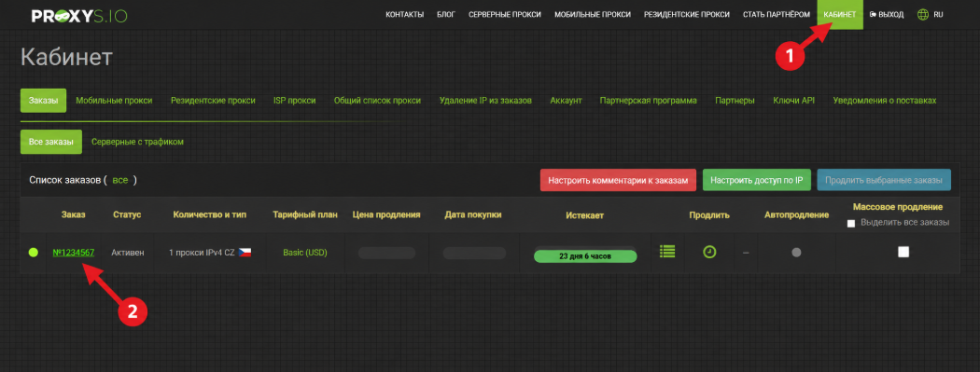Open 'Мобильные прокси' in top navigation

click(593, 14)
